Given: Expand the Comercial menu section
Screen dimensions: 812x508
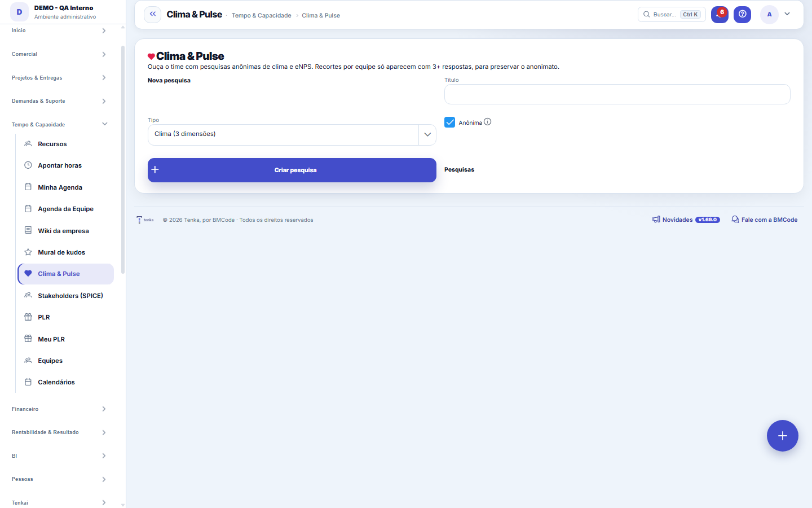Looking at the screenshot, I should (x=59, y=54).
